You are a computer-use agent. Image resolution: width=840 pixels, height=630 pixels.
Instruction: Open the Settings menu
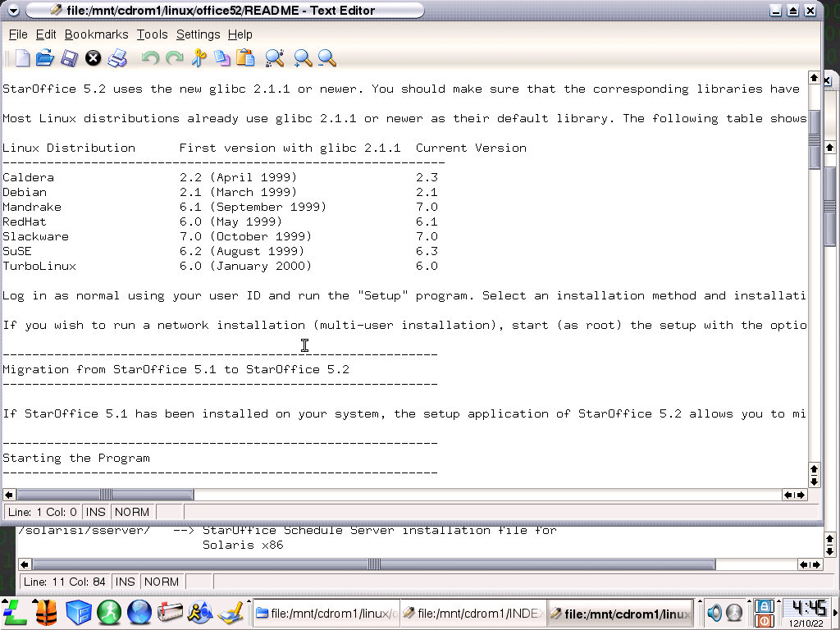pos(198,34)
